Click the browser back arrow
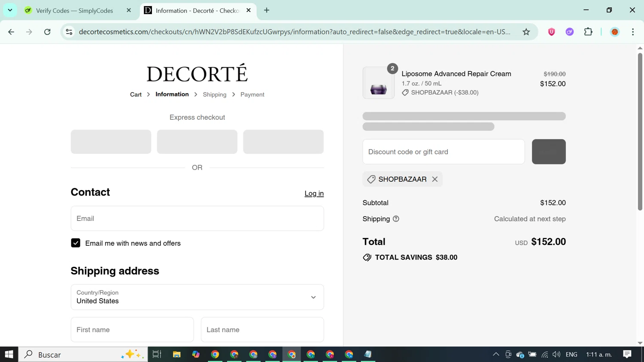Image resolution: width=644 pixels, height=362 pixels. [11, 32]
